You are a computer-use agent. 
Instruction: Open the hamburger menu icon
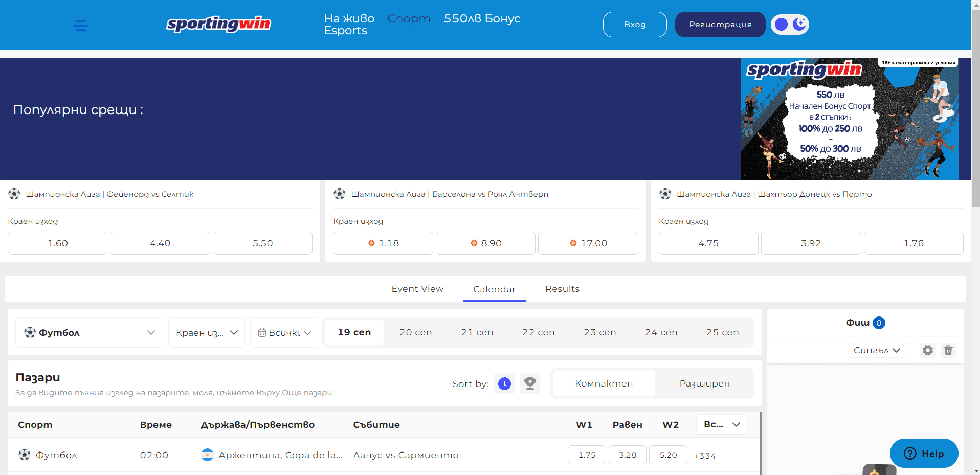tap(80, 26)
